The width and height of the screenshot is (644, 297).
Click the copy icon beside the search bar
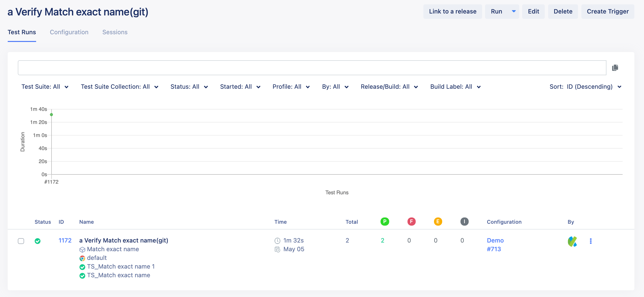pyautogui.click(x=615, y=67)
